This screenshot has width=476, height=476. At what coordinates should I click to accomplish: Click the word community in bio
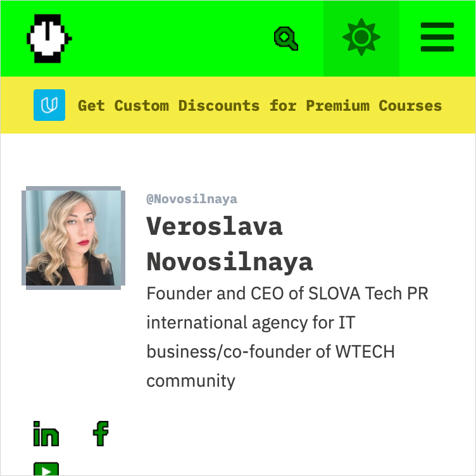coord(191,381)
